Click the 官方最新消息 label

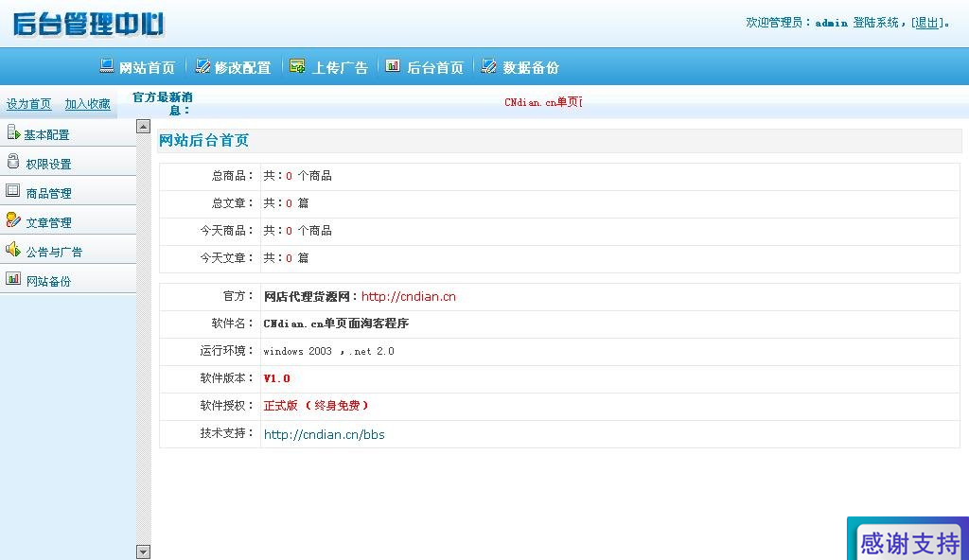(x=163, y=104)
